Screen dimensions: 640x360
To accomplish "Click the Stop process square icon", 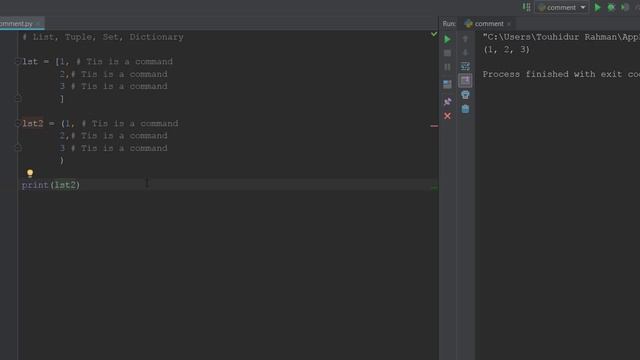I will 447,53.
